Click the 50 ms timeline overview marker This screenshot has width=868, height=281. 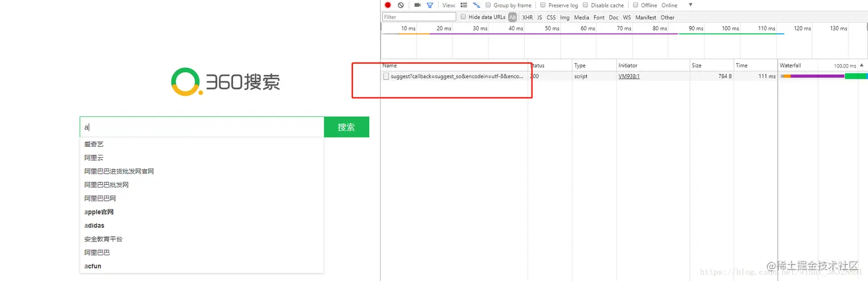click(552, 28)
